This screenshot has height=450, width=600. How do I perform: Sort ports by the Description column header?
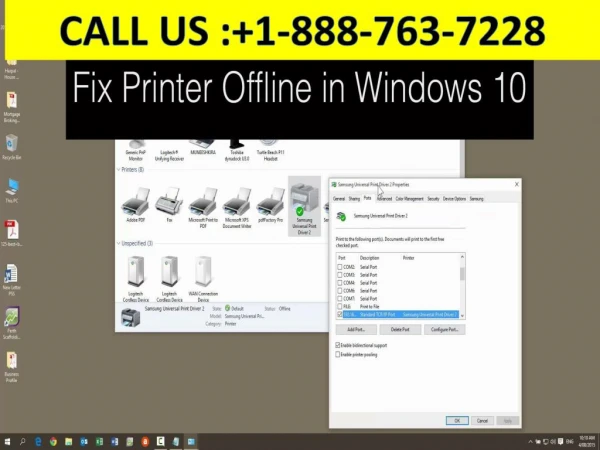pyautogui.click(x=369, y=258)
